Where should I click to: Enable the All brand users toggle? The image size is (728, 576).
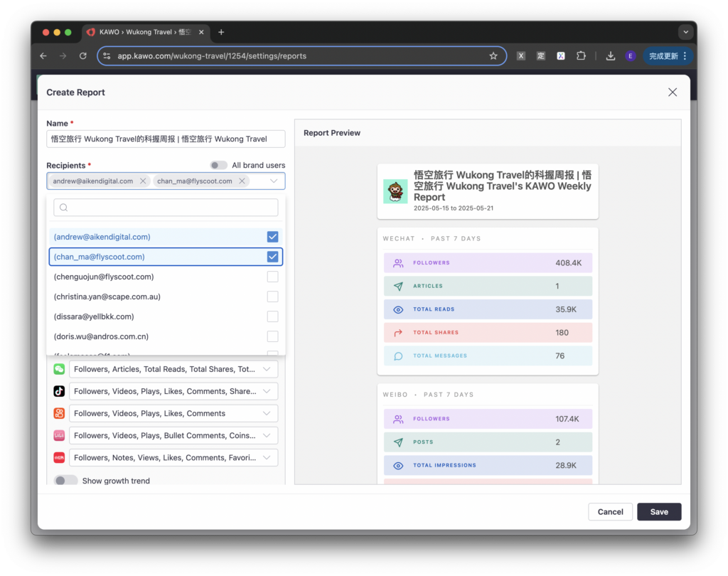tap(218, 165)
